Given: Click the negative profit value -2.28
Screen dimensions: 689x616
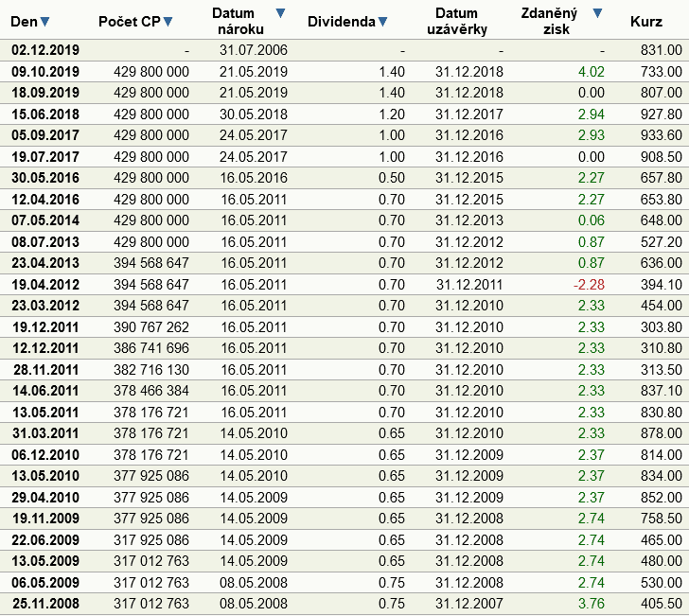Looking at the screenshot, I should tap(589, 284).
